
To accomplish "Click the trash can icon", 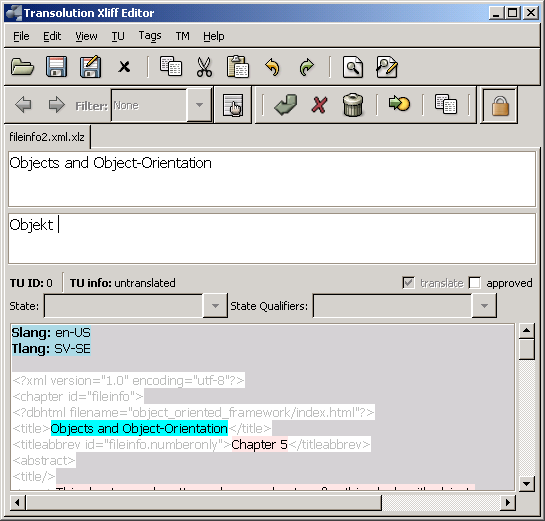I will pyautogui.click(x=353, y=105).
